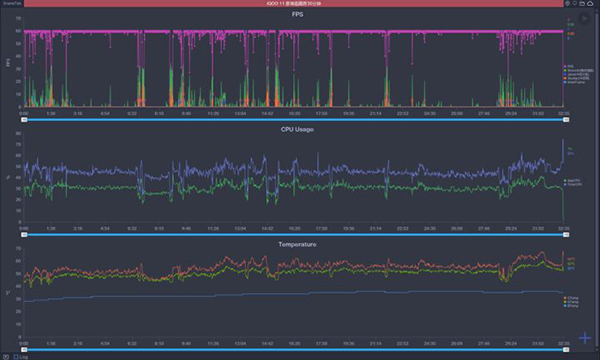This screenshot has width=600, height=360.
Task: Click the 0:00 time label under FPS chart
Action: 24,114
